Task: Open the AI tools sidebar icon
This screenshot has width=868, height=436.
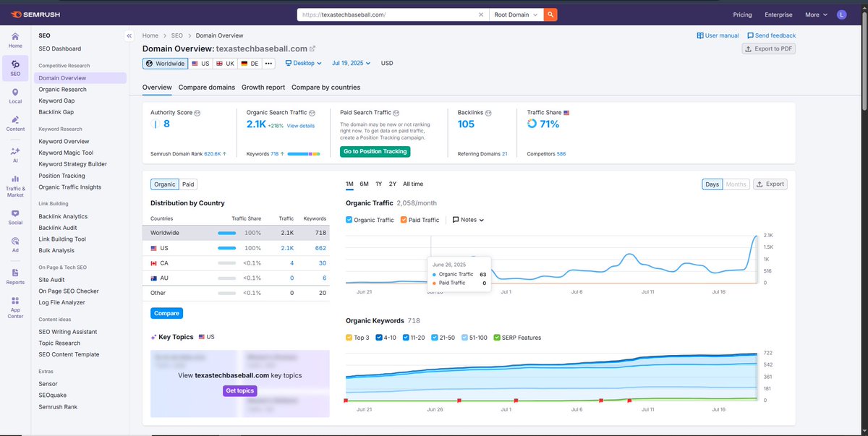Action: 15,155
